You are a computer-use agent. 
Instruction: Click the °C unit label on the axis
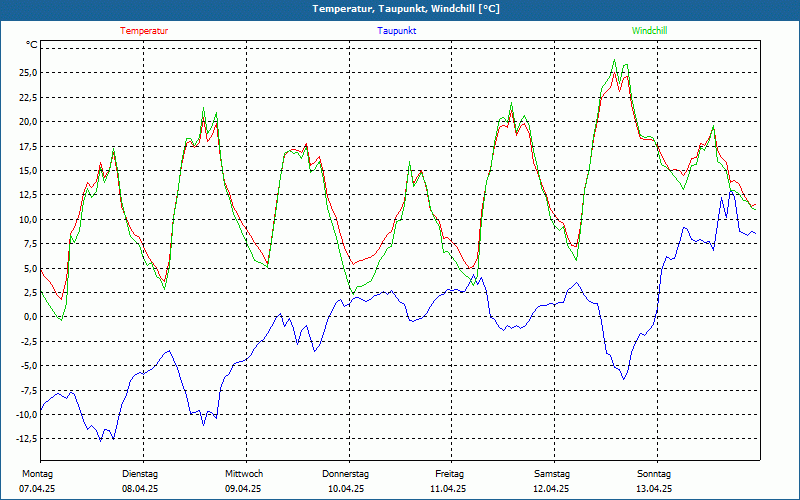click(31, 45)
